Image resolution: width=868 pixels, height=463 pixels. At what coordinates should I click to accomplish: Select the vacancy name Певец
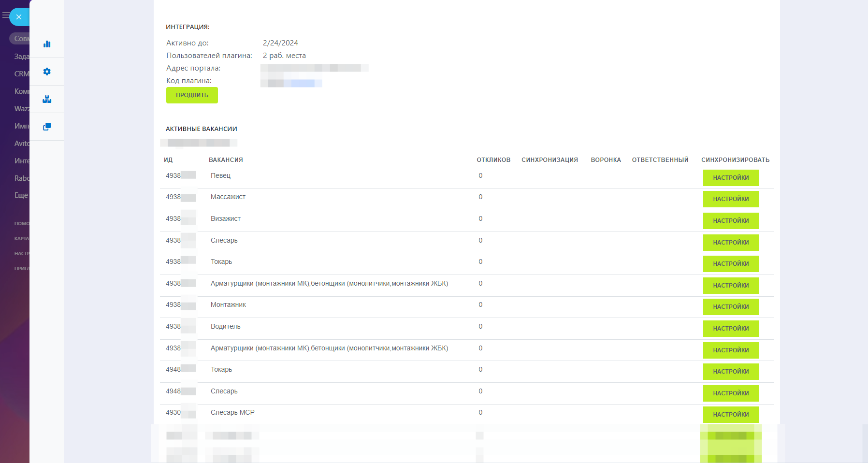pyautogui.click(x=220, y=176)
